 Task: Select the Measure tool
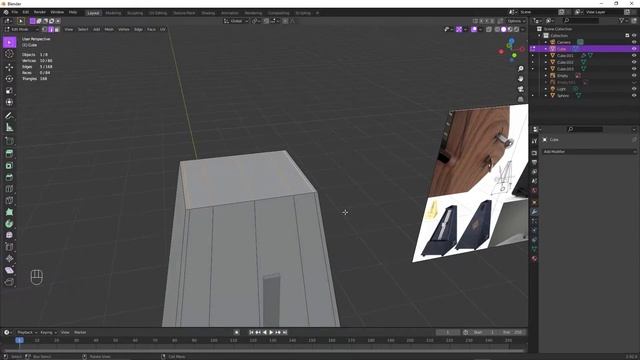[9, 128]
